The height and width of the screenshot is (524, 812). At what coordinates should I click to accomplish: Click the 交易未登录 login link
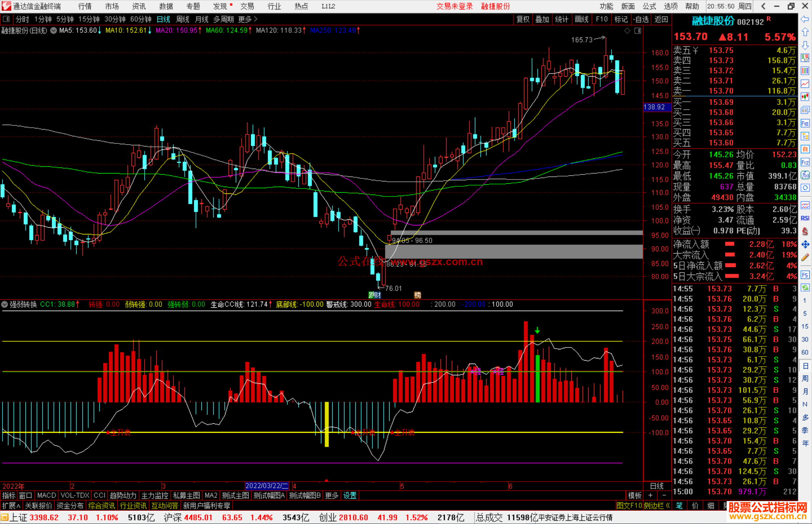click(x=454, y=6)
